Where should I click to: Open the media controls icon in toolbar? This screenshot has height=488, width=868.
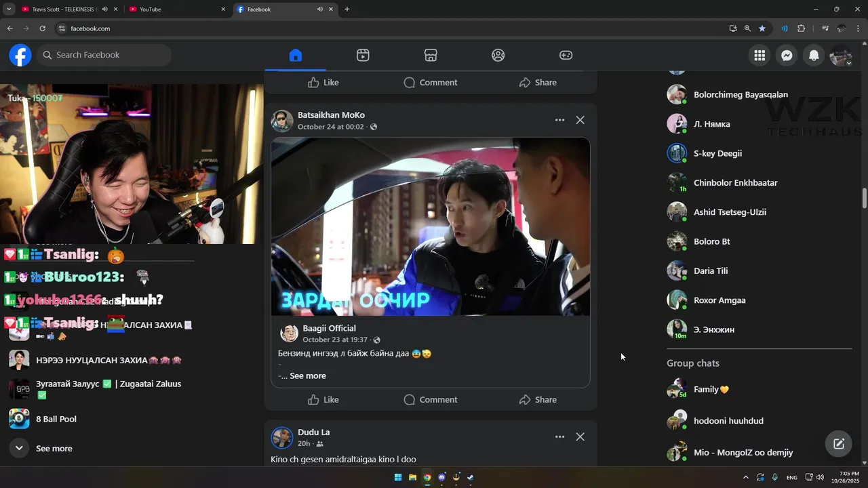tap(825, 28)
